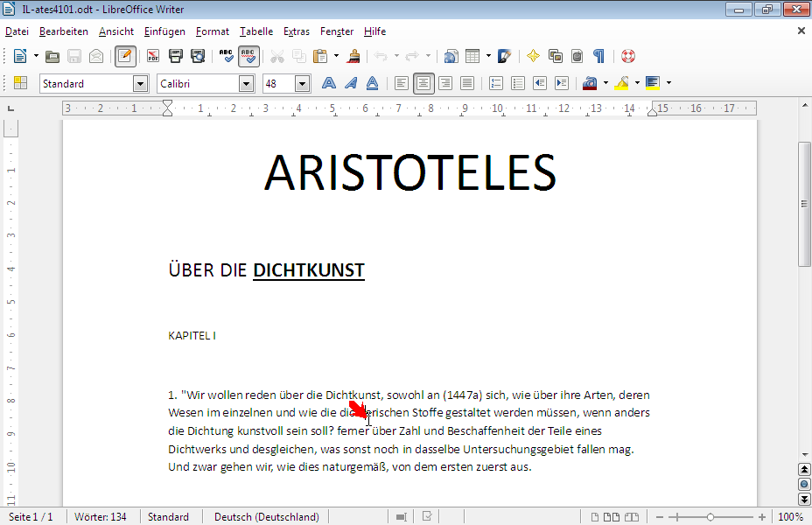Open the Einfügen menu

click(164, 31)
